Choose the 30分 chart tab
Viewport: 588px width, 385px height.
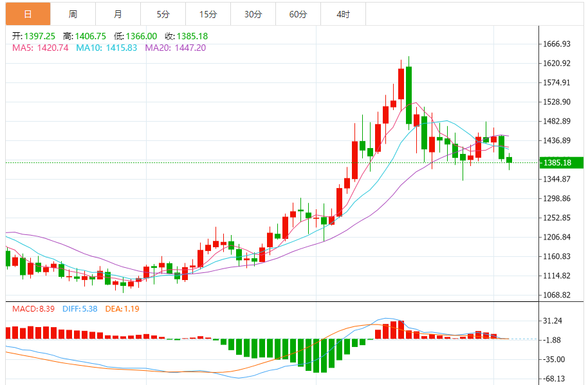pos(253,14)
